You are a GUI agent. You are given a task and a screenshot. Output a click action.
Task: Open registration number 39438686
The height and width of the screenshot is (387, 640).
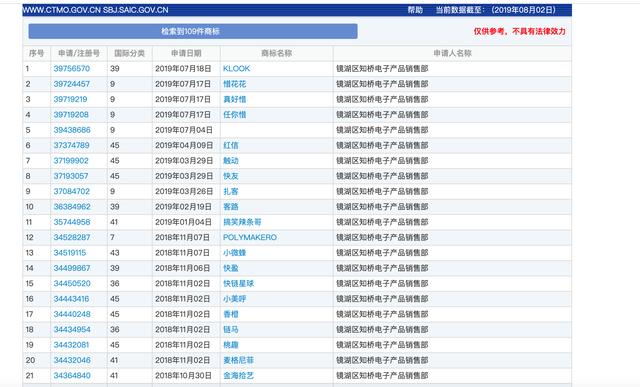(x=72, y=130)
